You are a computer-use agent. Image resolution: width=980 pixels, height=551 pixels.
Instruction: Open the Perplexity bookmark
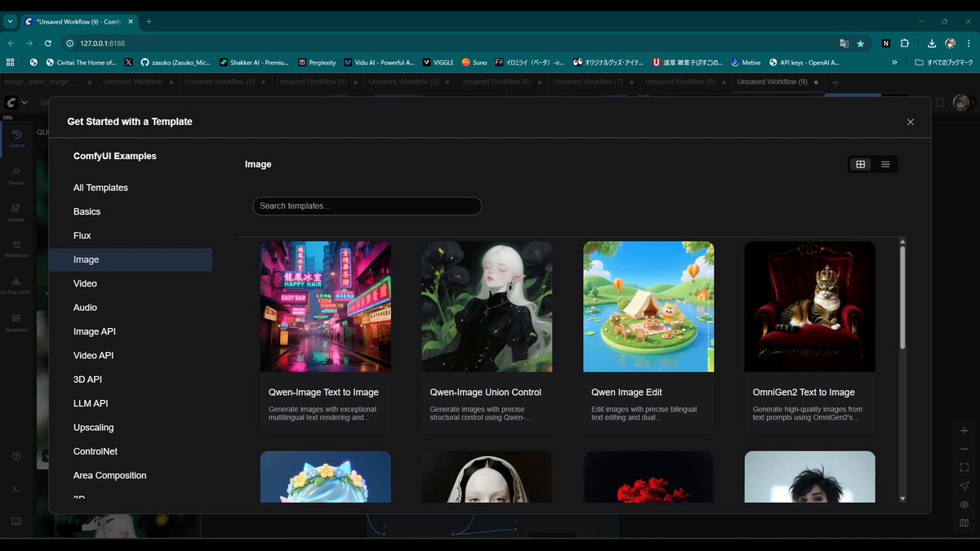[317, 62]
